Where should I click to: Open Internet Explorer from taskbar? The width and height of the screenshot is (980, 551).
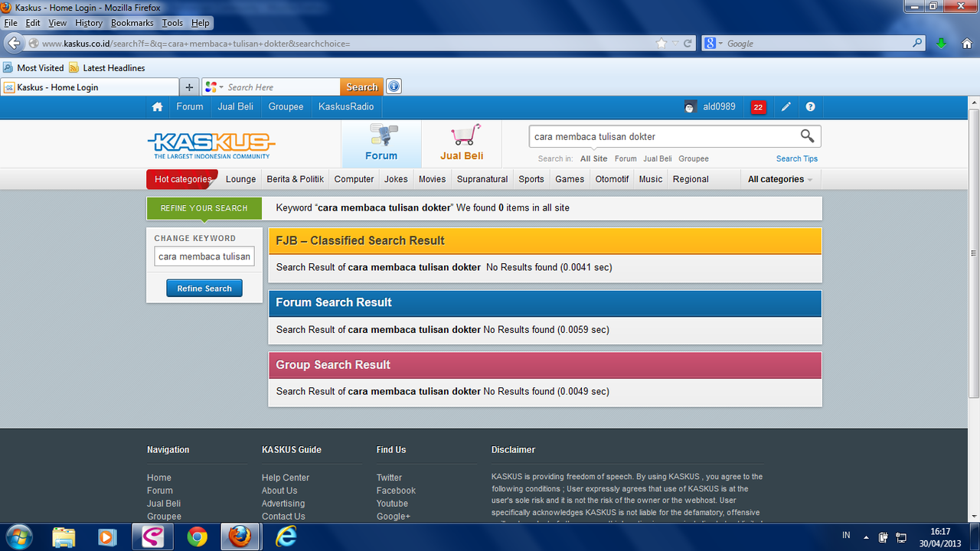tap(285, 537)
